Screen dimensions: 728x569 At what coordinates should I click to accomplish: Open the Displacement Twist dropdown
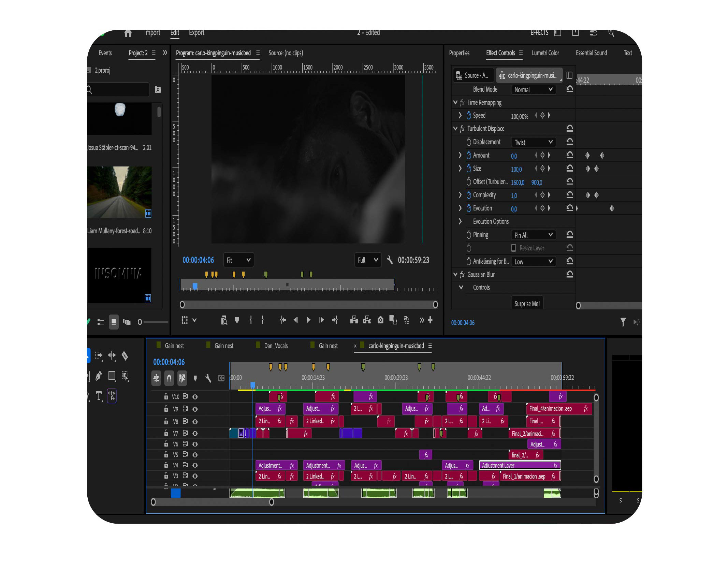534,142
